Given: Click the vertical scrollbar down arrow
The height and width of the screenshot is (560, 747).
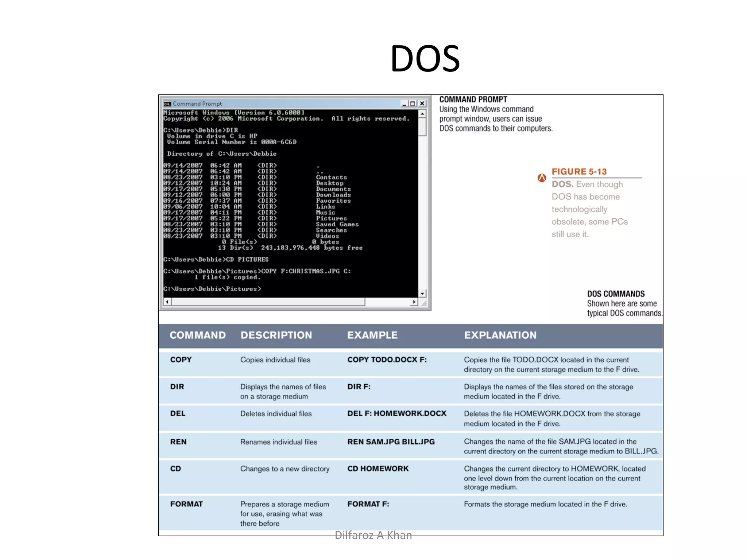Looking at the screenshot, I should pyautogui.click(x=422, y=293).
